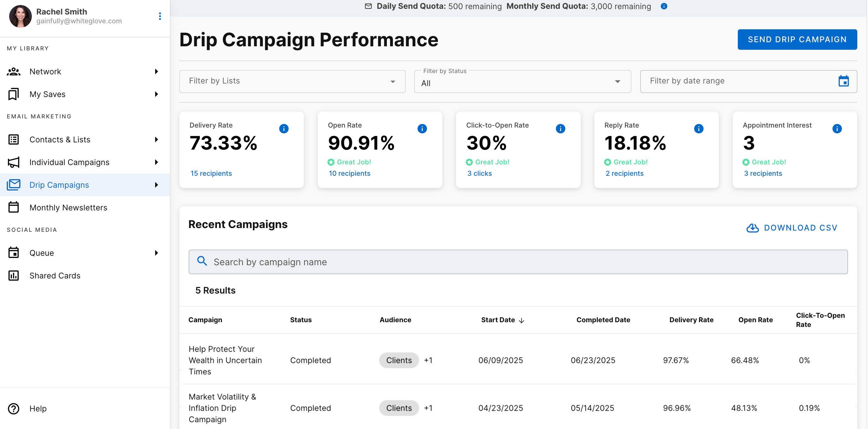Image resolution: width=868 pixels, height=429 pixels.
Task: Click the Delivery Rate info icon
Action: 284,129
